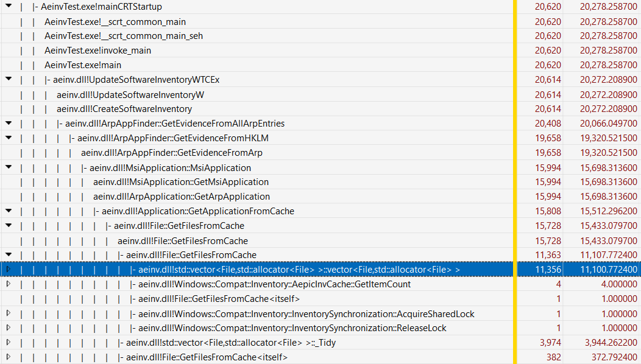Collapse the MsiApplication::MsiApplication node

pos(8,167)
